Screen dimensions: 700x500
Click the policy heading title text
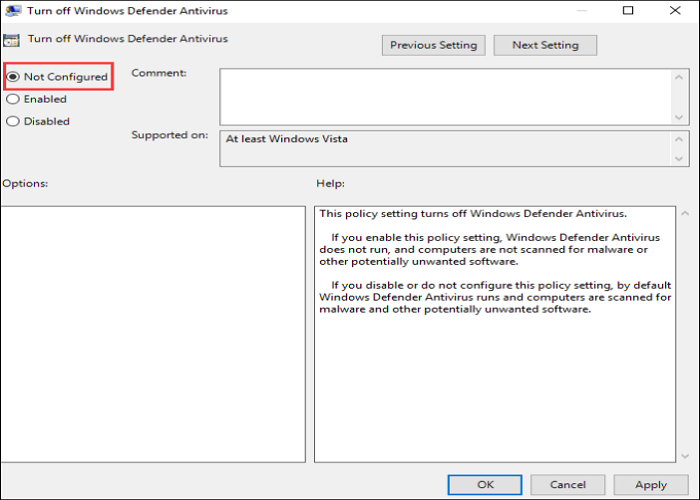coord(128,39)
